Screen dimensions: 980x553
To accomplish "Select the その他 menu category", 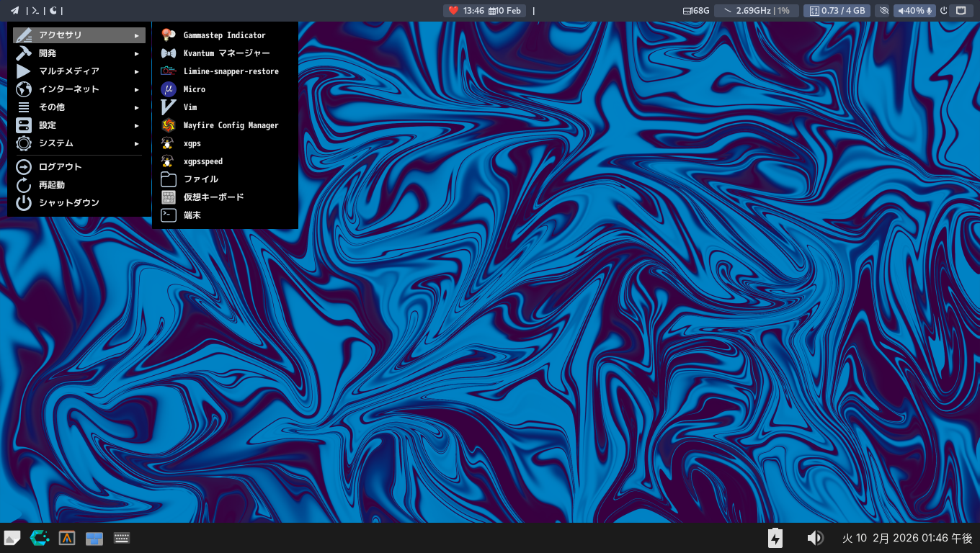I will click(x=79, y=107).
